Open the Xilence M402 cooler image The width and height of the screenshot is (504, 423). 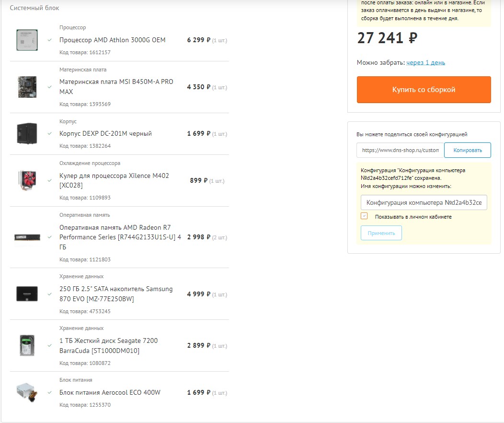click(x=27, y=180)
